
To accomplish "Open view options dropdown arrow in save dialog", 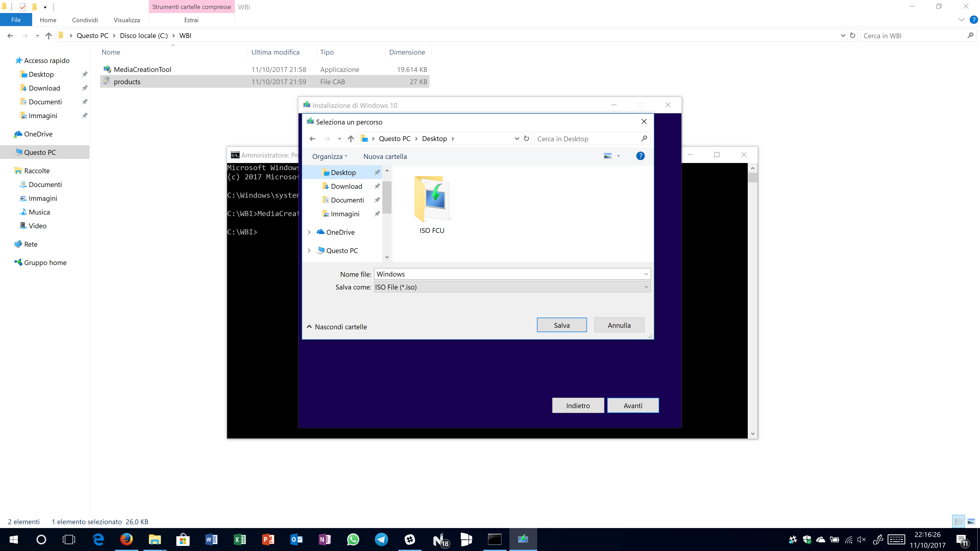I will 619,156.
